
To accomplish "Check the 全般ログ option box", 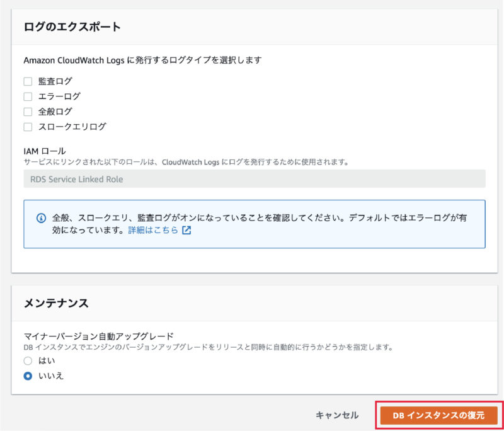I will point(28,112).
